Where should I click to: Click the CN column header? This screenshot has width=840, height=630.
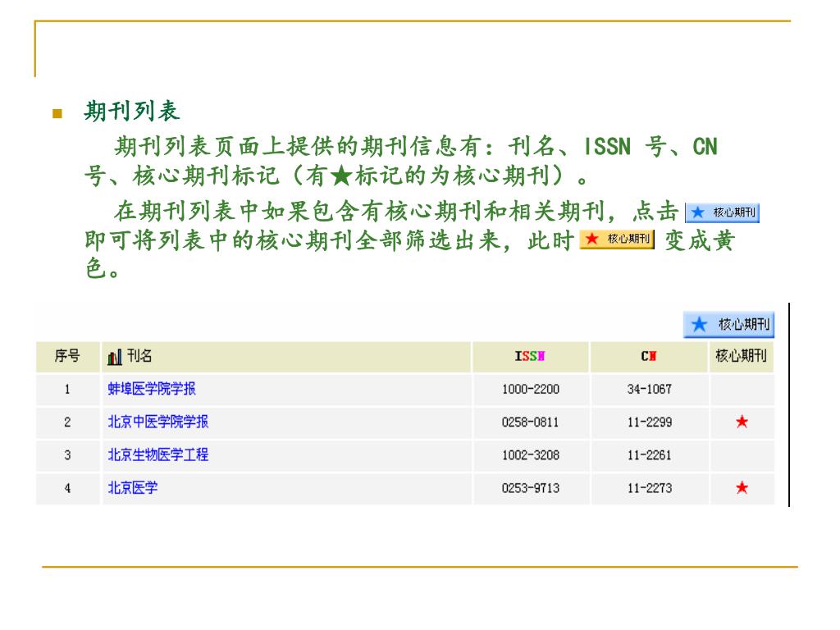[649, 356]
